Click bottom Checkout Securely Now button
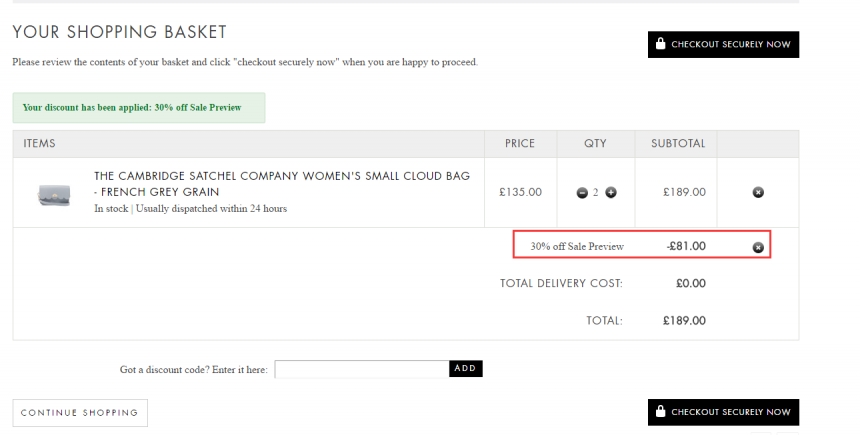 [x=723, y=412]
